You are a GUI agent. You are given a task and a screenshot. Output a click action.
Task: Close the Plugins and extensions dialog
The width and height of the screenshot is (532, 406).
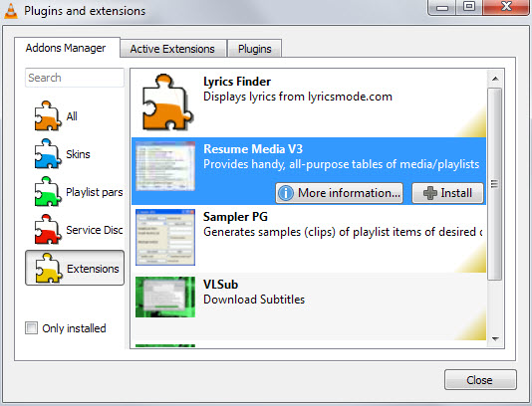pos(480,380)
